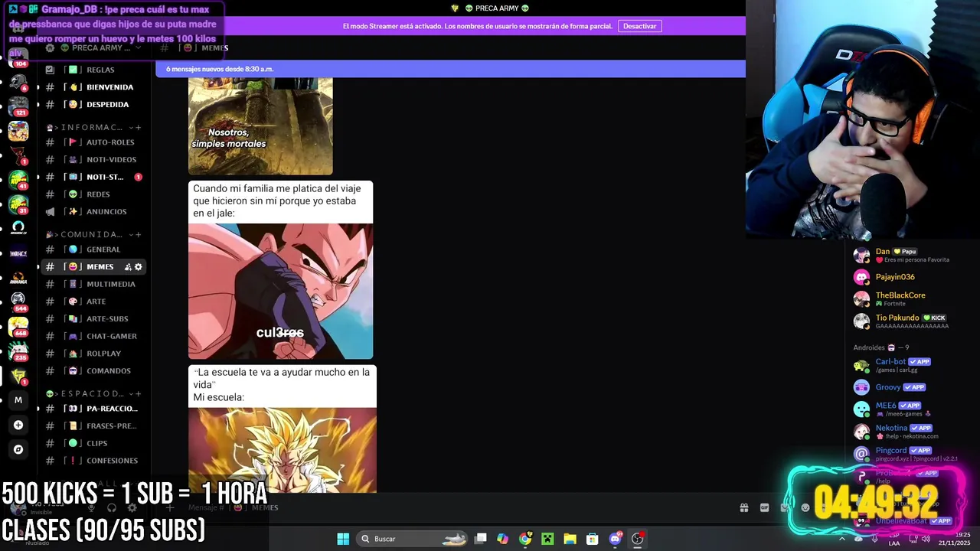This screenshot has width=980, height=551.
Task: Open Microsoft Store from taskbar
Action: tap(592, 539)
